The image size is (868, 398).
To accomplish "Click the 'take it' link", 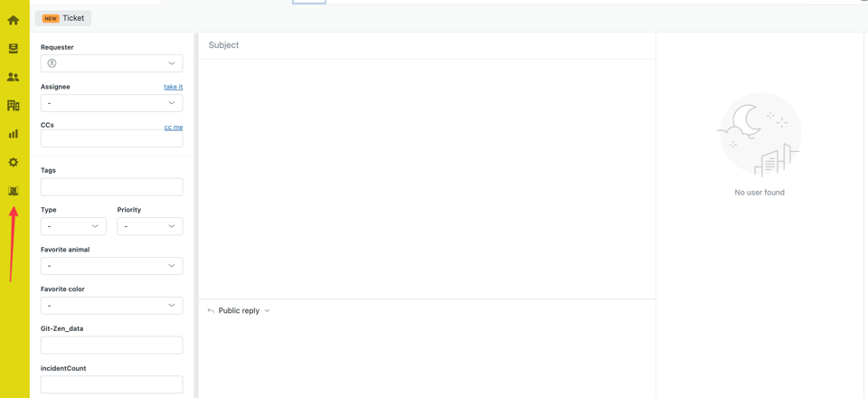I will (173, 87).
